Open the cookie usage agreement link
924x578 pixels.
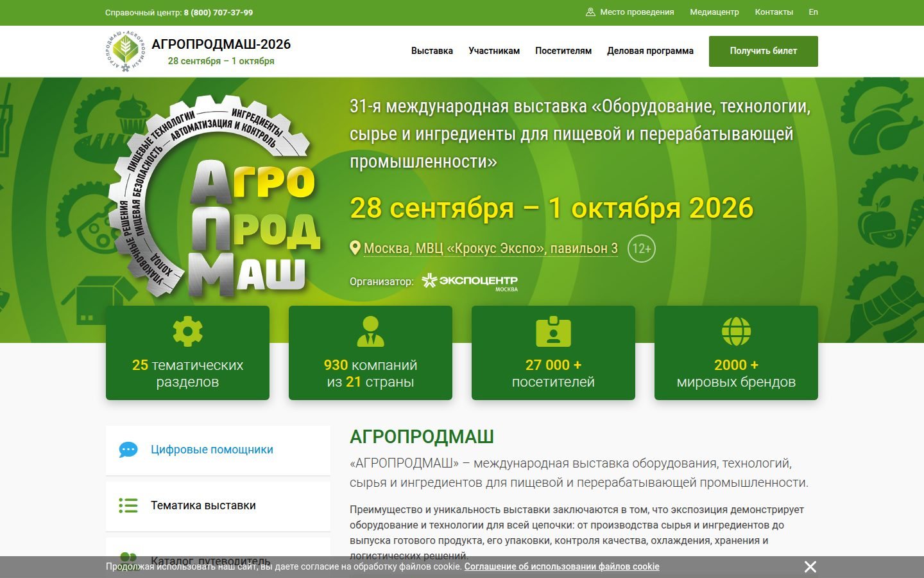561,566
